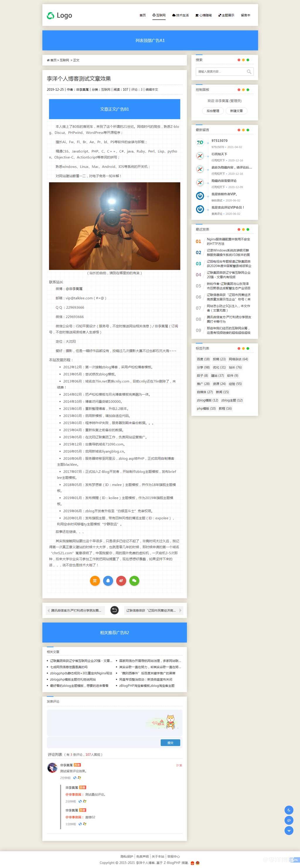This screenshot has height=868, width=300.
Task: Click the floating comment bubble icon
Action: [x=289, y=820]
